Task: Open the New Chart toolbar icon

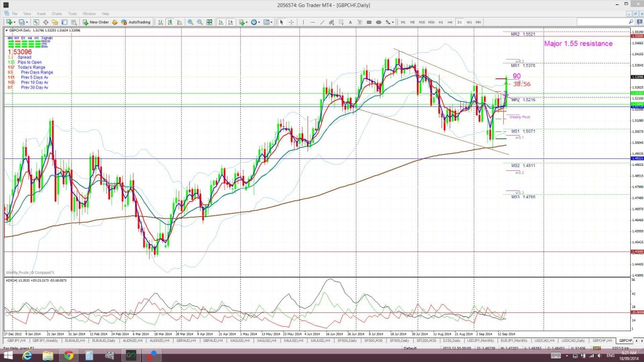Action: 9,22
